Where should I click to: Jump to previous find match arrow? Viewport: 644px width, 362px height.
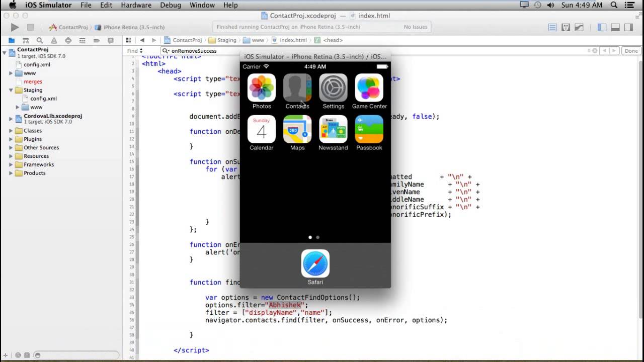(605, 51)
